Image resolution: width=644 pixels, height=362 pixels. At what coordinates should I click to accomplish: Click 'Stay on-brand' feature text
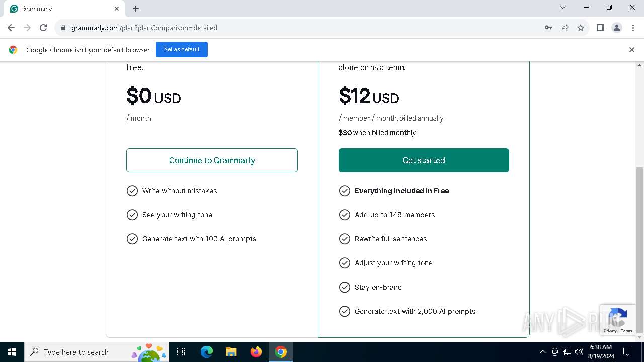tap(378, 287)
